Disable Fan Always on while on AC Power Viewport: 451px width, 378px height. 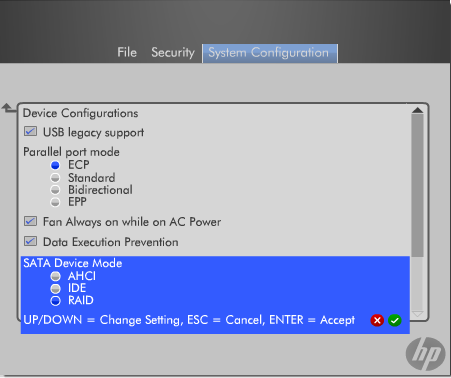click(30, 221)
